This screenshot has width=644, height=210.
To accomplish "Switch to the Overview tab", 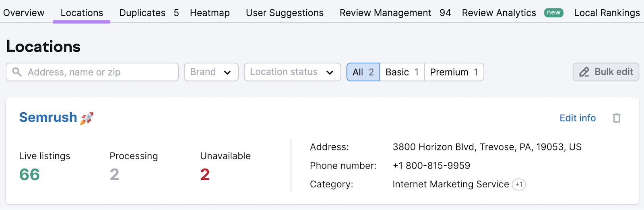I will coord(24,13).
